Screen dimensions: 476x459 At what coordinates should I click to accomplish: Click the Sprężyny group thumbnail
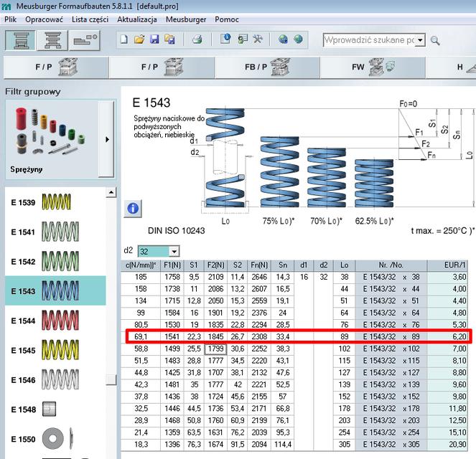pos(50,139)
